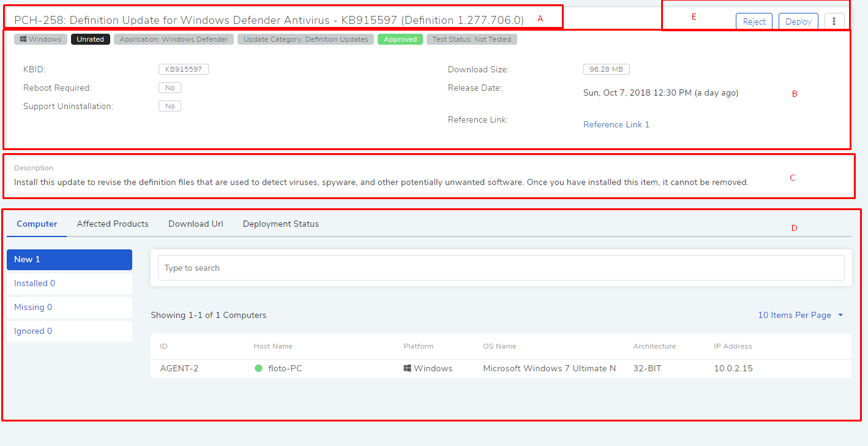Click the Deploy button
868x446 pixels.
coord(798,21)
